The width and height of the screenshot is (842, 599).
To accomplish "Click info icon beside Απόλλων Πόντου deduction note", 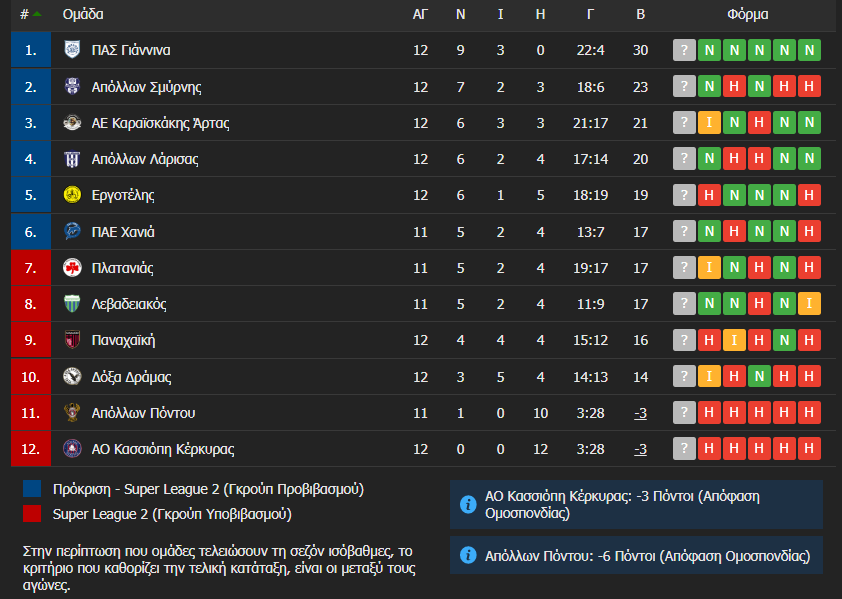I will tap(467, 556).
